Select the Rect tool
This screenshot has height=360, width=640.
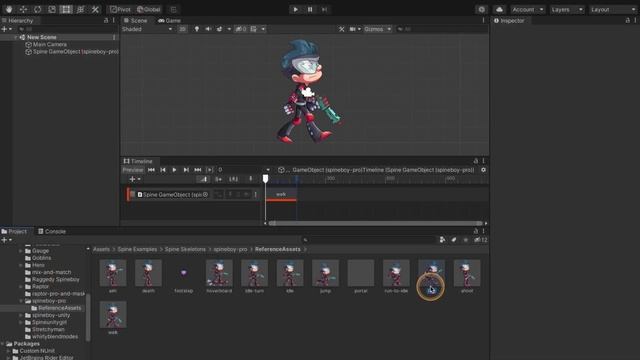click(x=66, y=9)
